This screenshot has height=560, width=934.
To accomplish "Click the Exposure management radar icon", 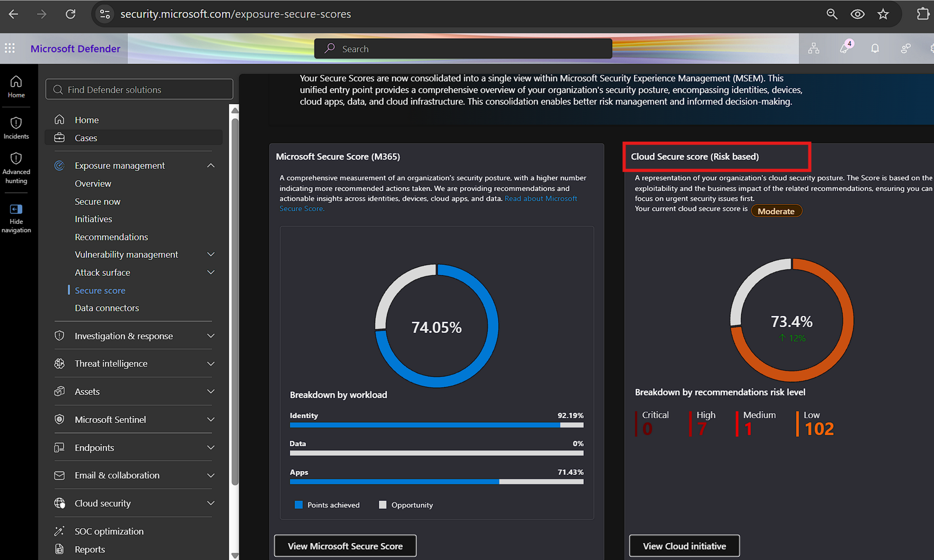I will point(59,165).
